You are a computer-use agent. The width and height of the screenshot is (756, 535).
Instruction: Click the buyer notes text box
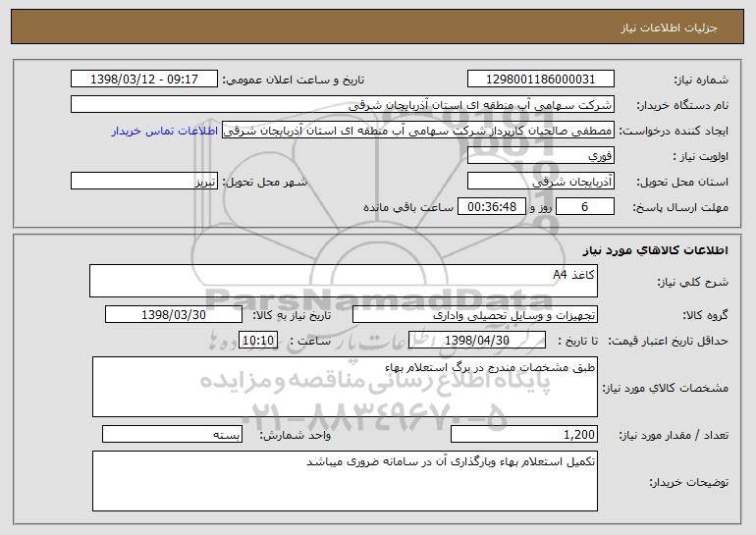[x=345, y=481]
